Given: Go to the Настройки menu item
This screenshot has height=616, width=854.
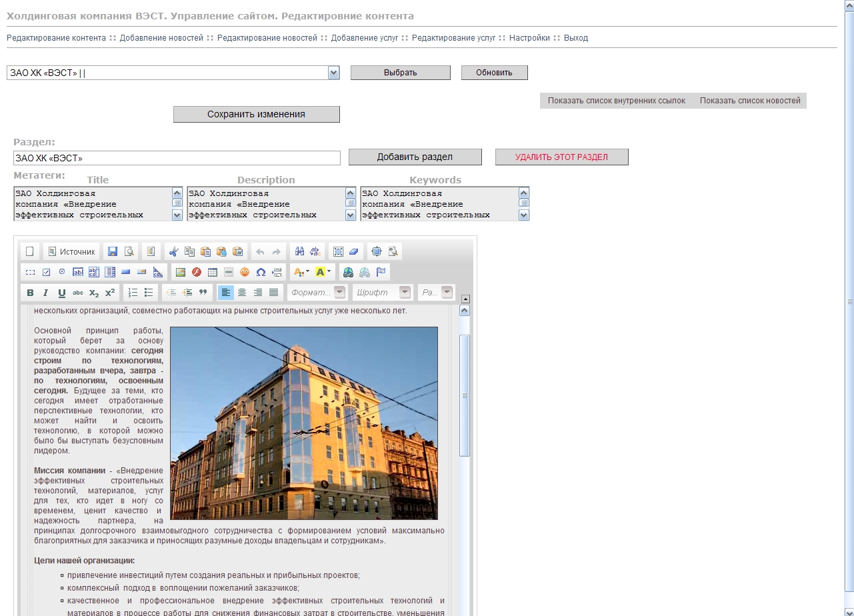Looking at the screenshot, I should 529,38.
